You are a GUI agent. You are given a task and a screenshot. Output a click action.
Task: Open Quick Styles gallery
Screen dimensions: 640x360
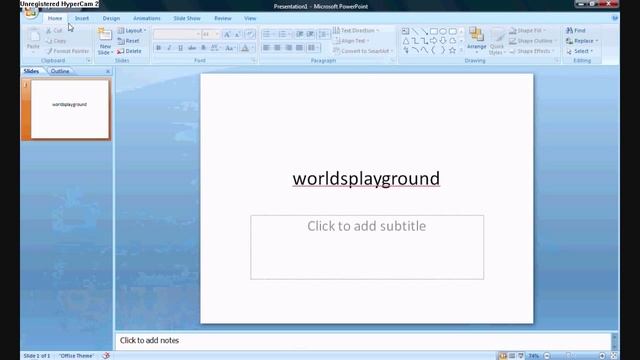[x=497, y=42]
